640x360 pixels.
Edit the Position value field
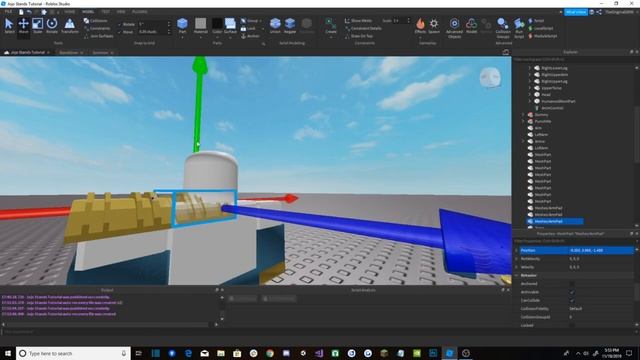click(x=601, y=250)
